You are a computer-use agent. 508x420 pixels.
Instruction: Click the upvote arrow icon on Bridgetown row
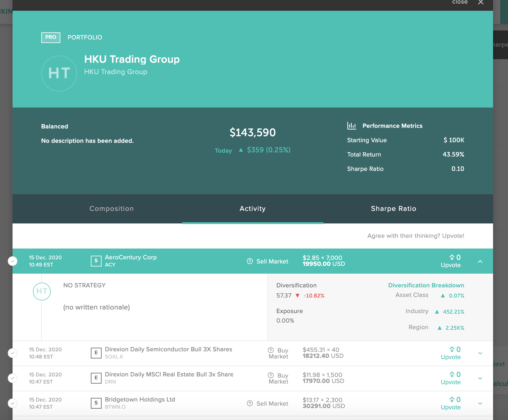[x=452, y=399]
